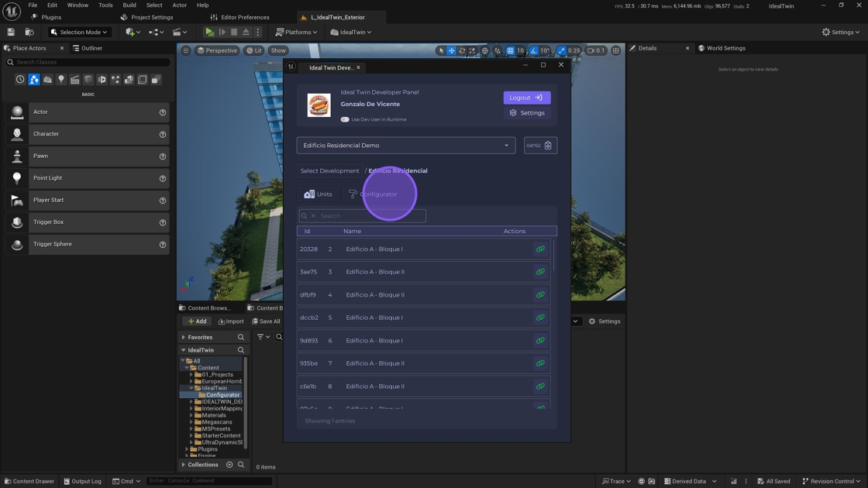This screenshot has height=488, width=868.
Task: Click the camera speed 0.1 control
Action: point(596,50)
